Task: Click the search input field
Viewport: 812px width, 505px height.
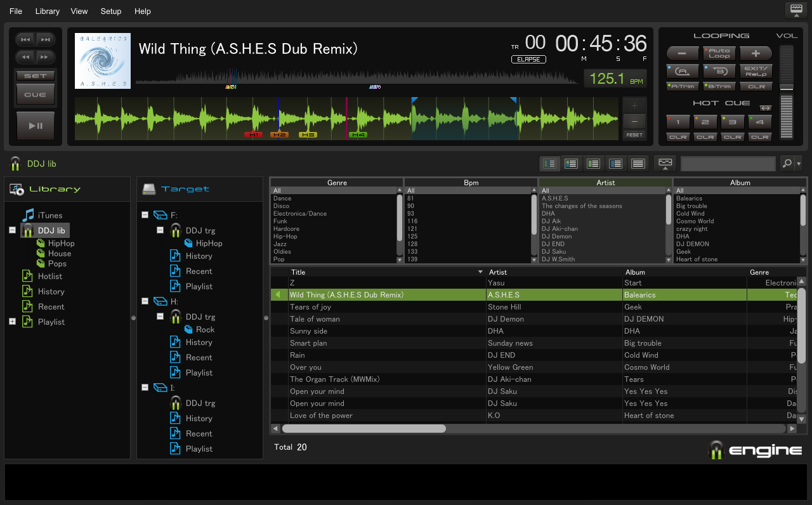Action: 728,164
